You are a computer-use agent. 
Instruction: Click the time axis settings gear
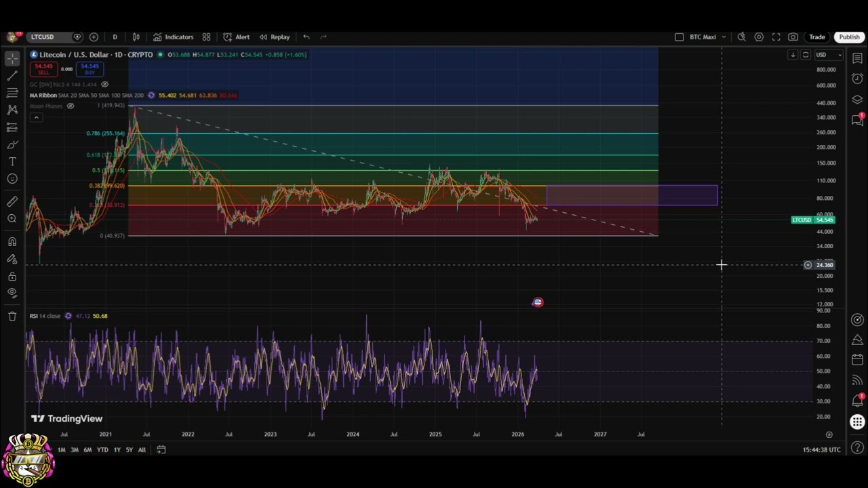pyautogui.click(x=829, y=434)
